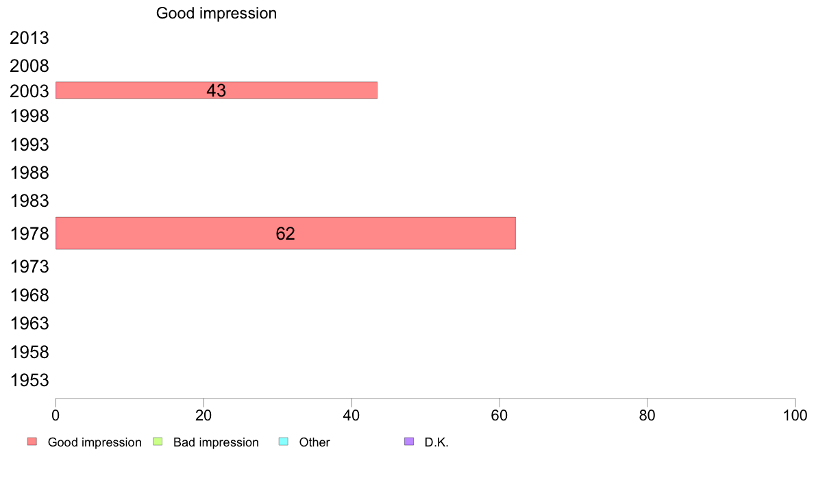The width and height of the screenshot is (814, 504).
Task: Click the green Bad impression legend swatch
Action: tap(158, 442)
